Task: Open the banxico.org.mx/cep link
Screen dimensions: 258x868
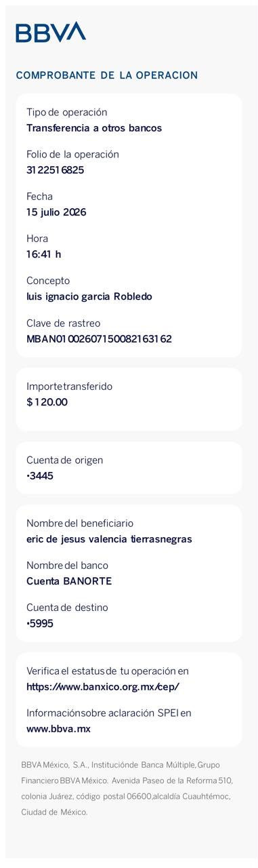Action: pos(103,686)
